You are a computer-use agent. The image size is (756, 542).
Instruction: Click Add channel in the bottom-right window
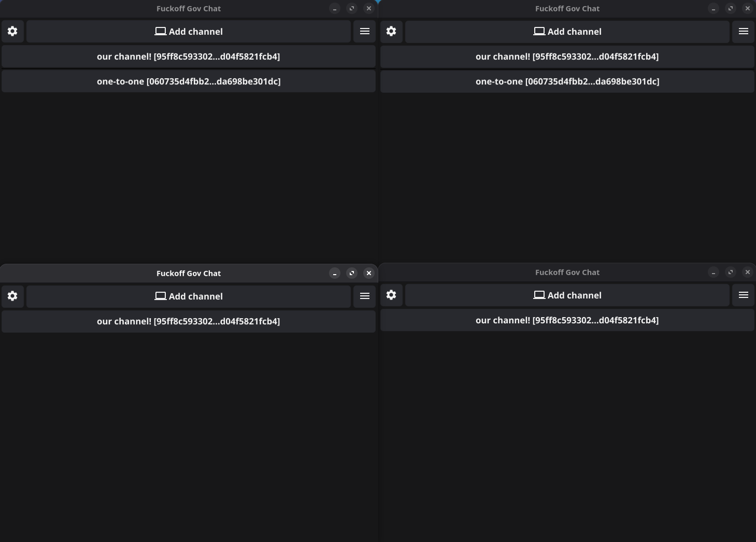567,295
